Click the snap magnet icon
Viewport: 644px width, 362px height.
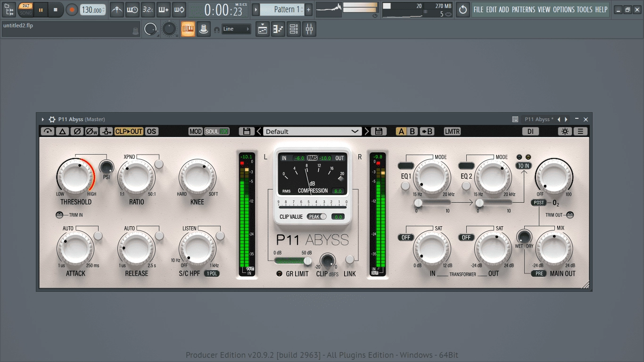point(217,30)
